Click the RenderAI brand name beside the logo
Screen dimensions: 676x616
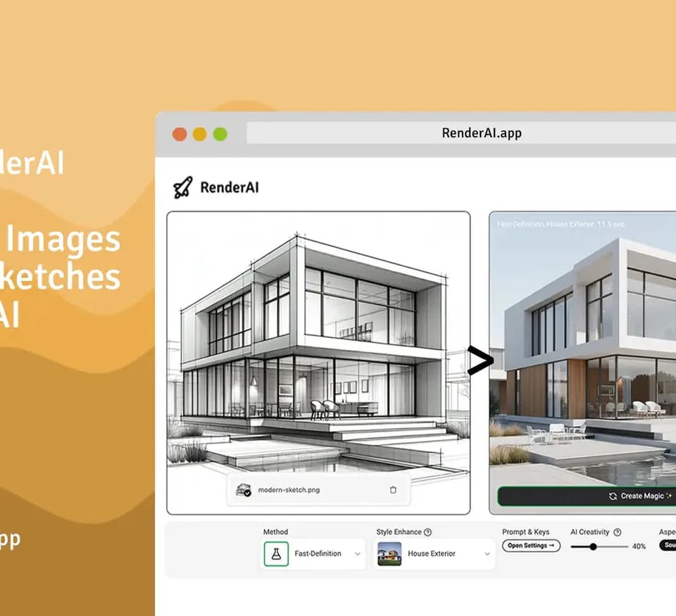(x=230, y=187)
